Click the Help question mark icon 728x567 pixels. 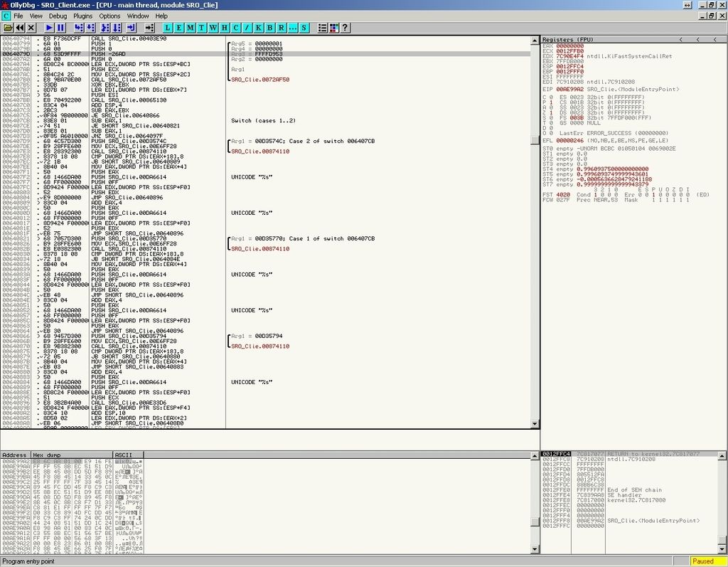click(x=345, y=28)
